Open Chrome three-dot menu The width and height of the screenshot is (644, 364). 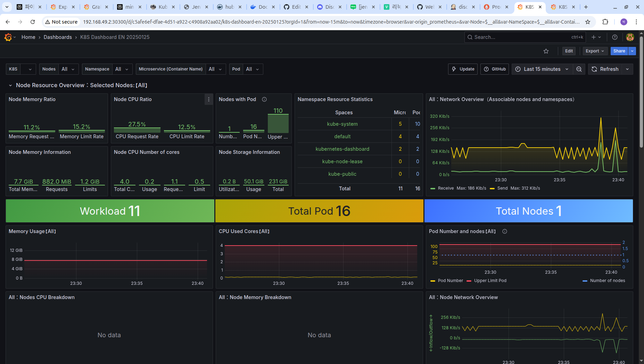pyautogui.click(x=636, y=22)
